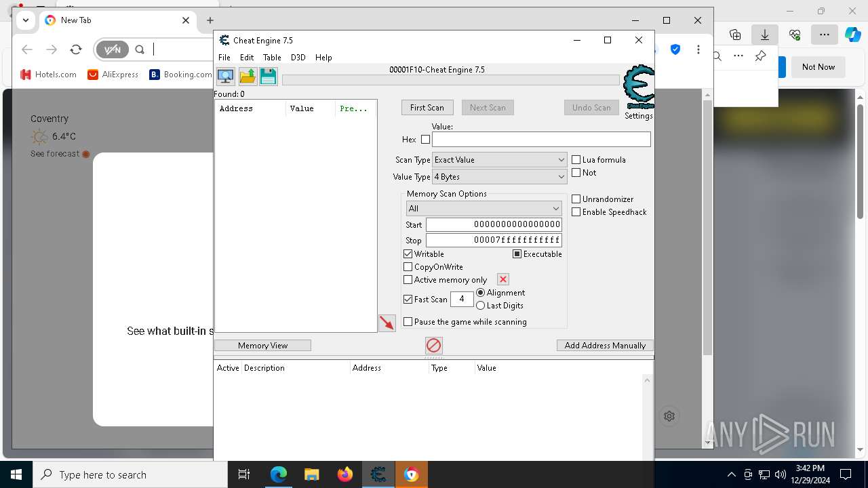
Task: Click the VPN badge in Chrome address bar
Action: point(112,49)
